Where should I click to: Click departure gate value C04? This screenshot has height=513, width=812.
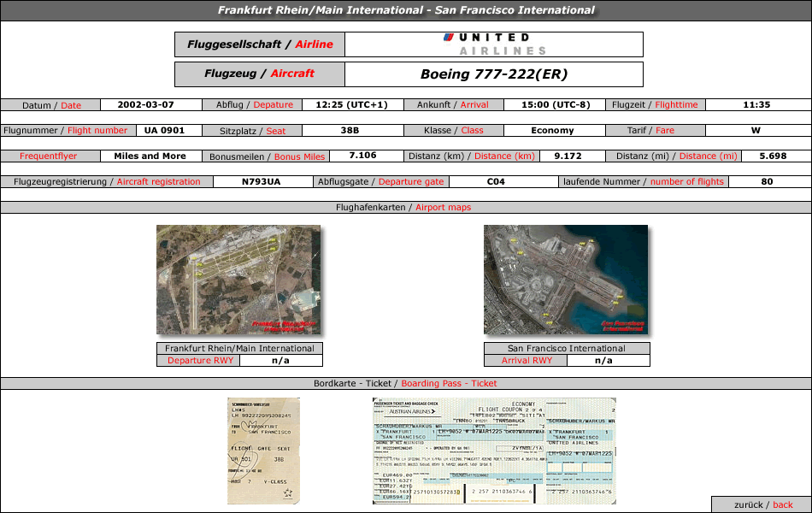(496, 182)
